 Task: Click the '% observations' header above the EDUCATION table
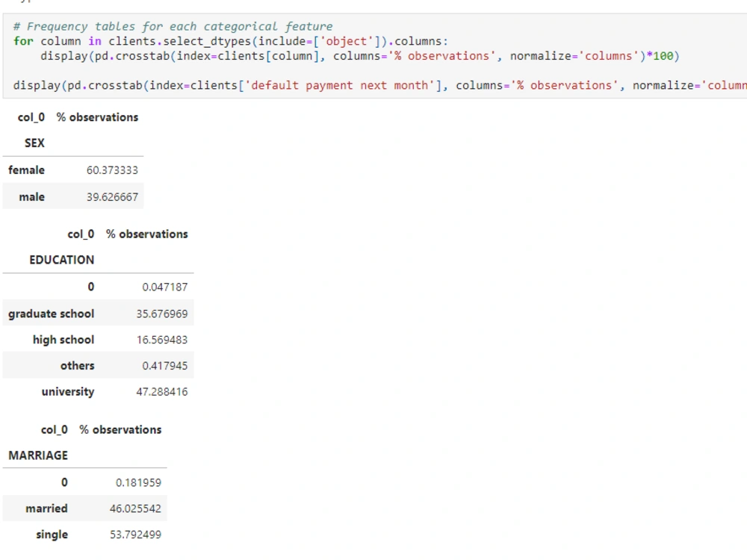(147, 234)
